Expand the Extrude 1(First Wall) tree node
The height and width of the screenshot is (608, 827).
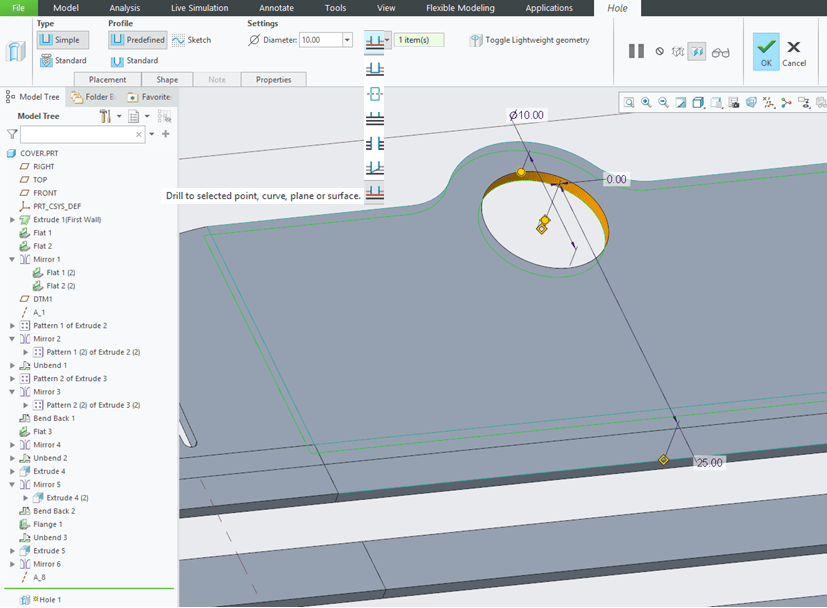point(12,219)
